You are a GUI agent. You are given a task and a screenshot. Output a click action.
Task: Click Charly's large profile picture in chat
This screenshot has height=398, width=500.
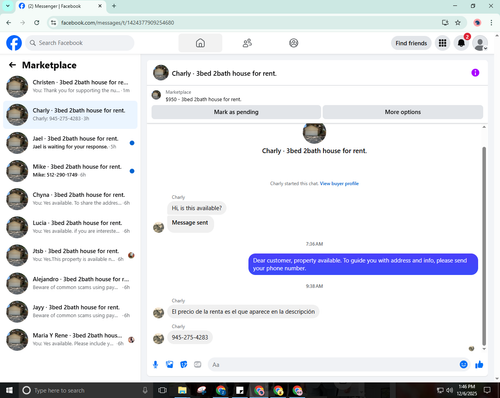pos(314,133)
